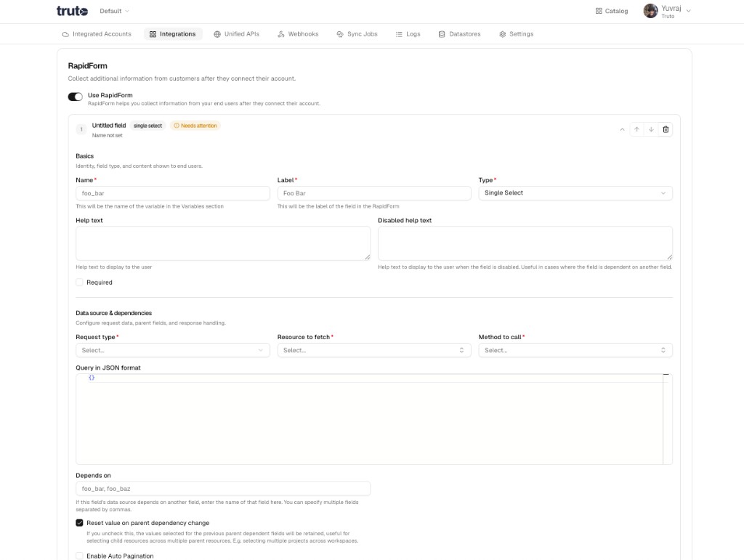744x560 pixels.
Task: Click the Depends on input field
Action: [x=223, y=488]
